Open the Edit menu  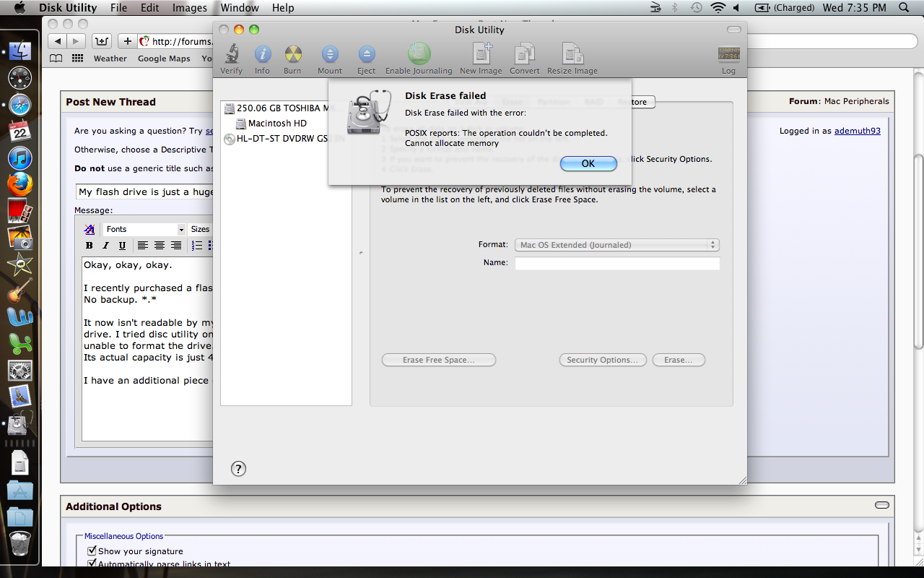[x=150, y=8]
